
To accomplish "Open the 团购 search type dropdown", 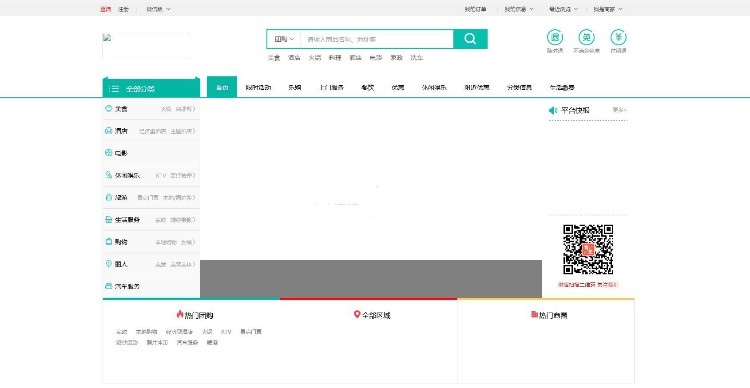I will tap(284, 39).
